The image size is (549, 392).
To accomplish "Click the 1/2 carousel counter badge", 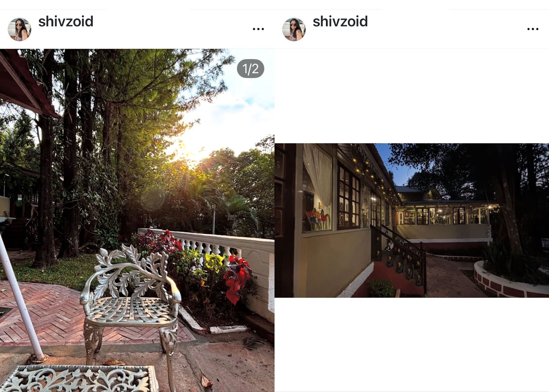I will pyautogui.click(x=250, y=69).
